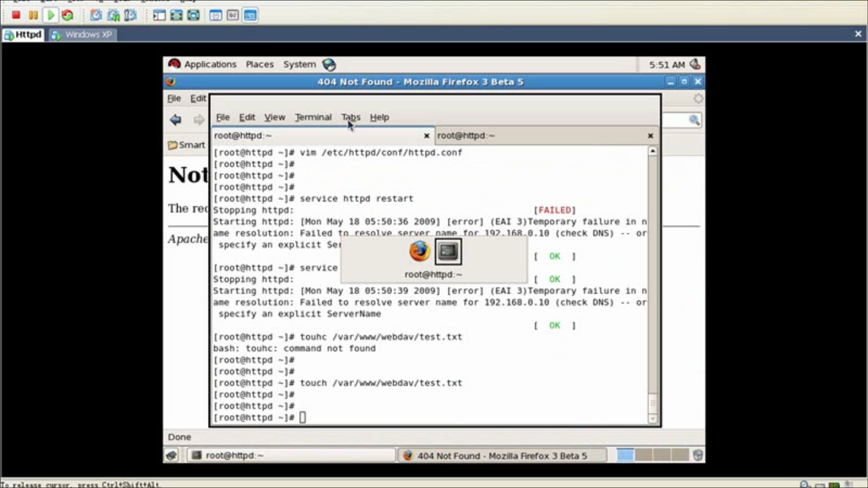
Task: Click 'bash: touhc: command not found' line
Action: [294, 348]
